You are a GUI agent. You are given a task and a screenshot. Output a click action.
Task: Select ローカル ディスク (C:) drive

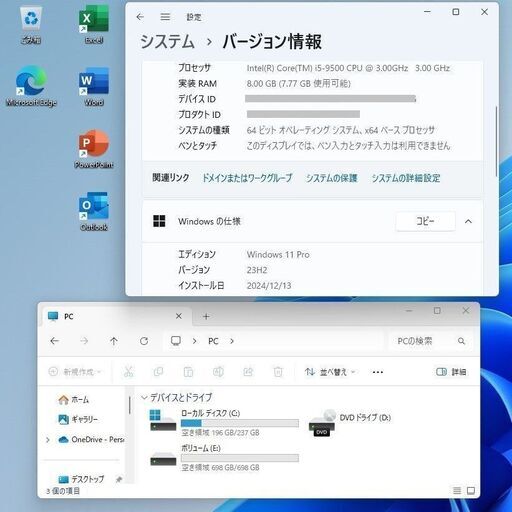[x=224, y=423]
